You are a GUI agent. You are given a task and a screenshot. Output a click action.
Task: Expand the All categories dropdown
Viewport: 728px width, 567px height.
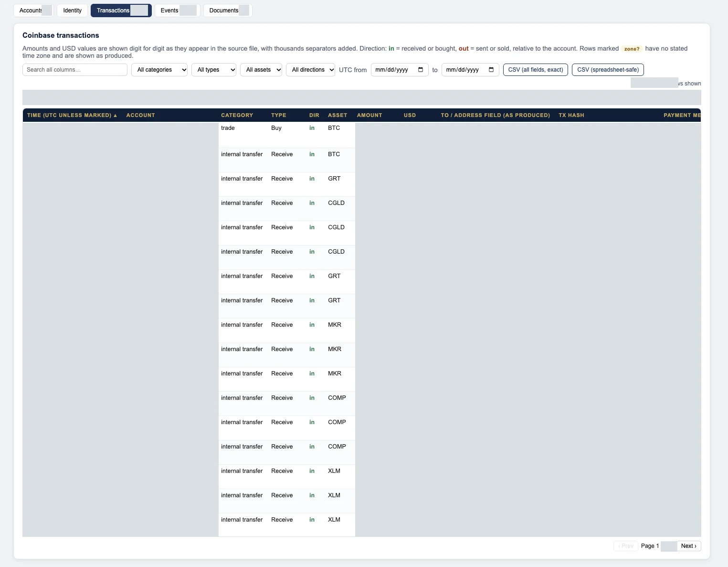point(159,70)
